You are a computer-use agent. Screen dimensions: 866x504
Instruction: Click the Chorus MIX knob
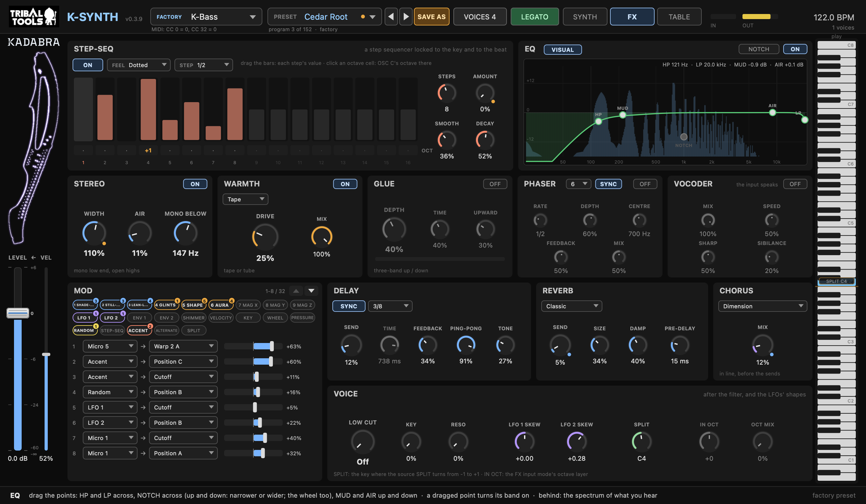[763, 345]
